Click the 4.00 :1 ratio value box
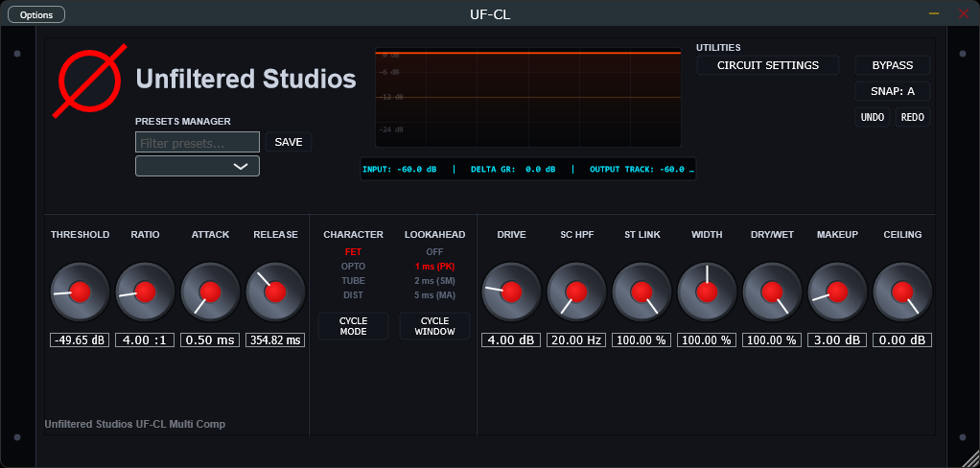The image size is (980, 468). click(x=145, y=339)
